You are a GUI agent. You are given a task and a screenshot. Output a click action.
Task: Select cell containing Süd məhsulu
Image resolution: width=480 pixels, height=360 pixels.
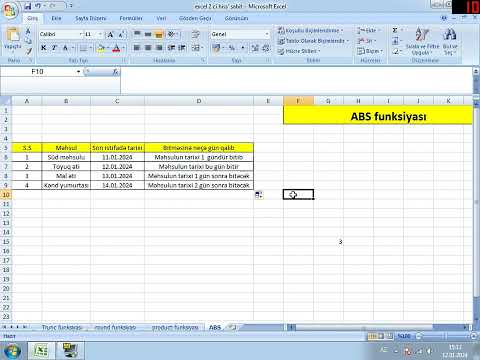66,157
